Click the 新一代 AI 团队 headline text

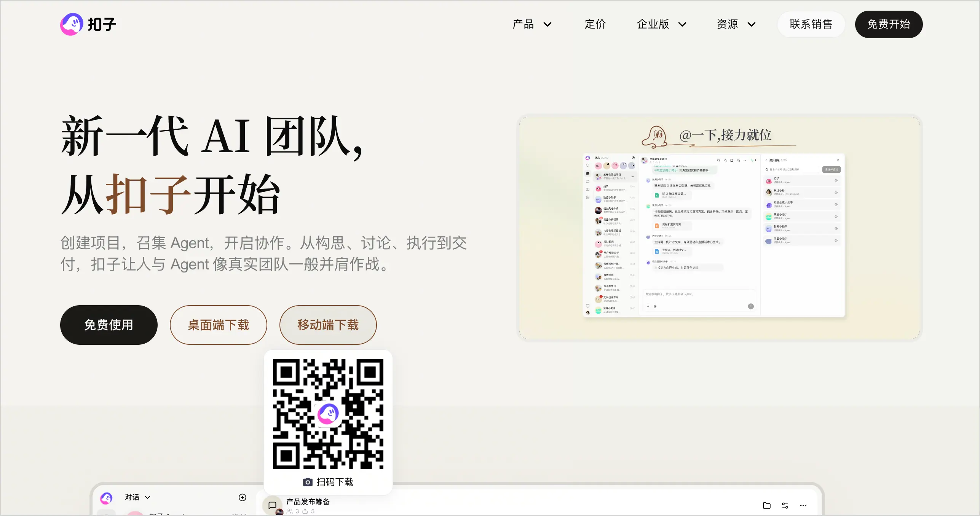(211, 136)
